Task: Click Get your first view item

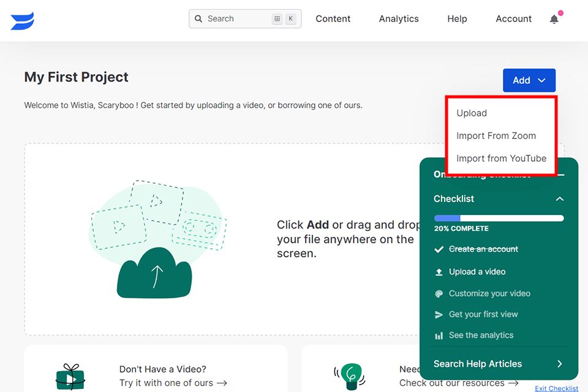Action: pos(483,315)
